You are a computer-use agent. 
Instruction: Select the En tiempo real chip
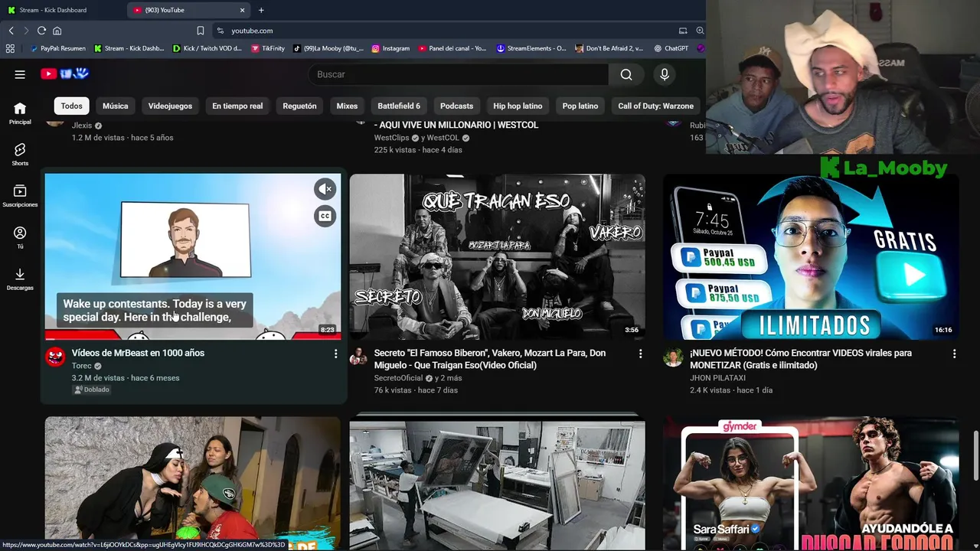tap(237, 106)
